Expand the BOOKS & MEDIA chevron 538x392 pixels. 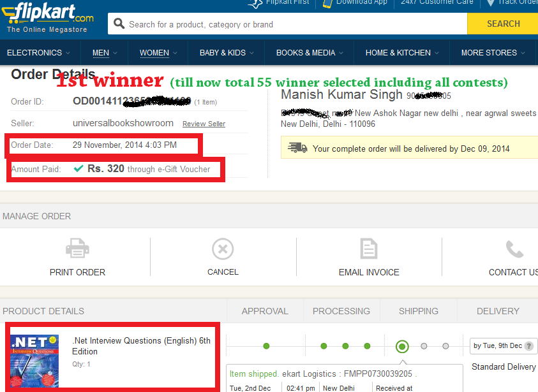pos(341,53)
